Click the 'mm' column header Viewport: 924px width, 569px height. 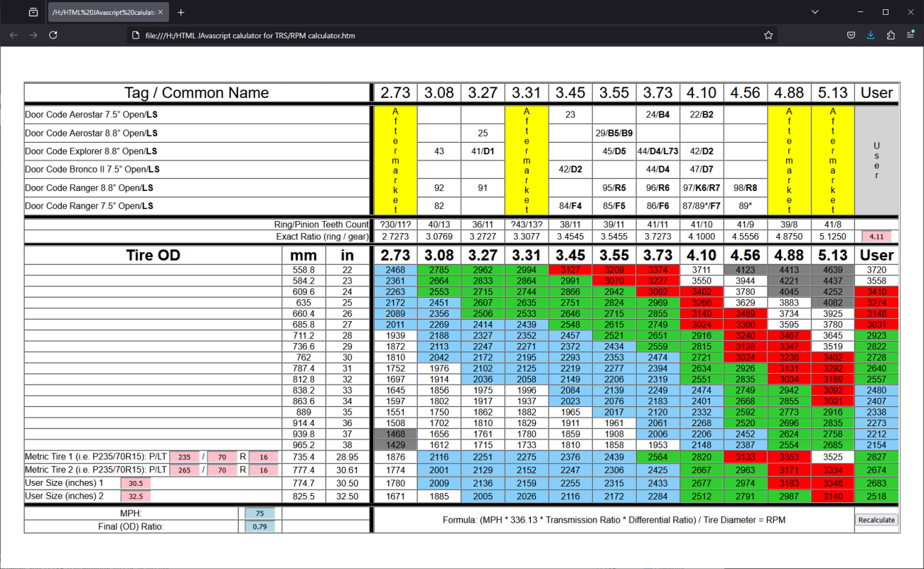(x=303, y=255)
